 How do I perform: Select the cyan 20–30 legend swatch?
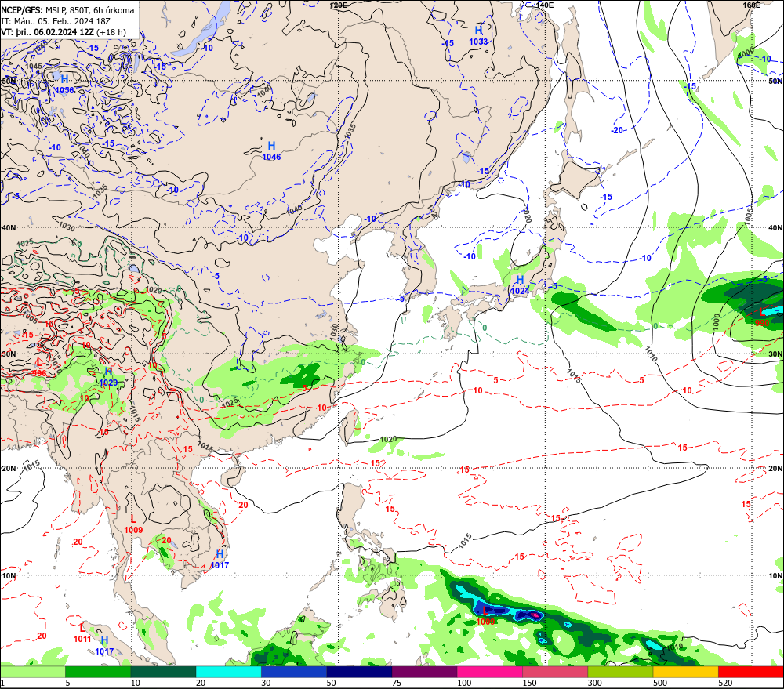pos(228,672)
